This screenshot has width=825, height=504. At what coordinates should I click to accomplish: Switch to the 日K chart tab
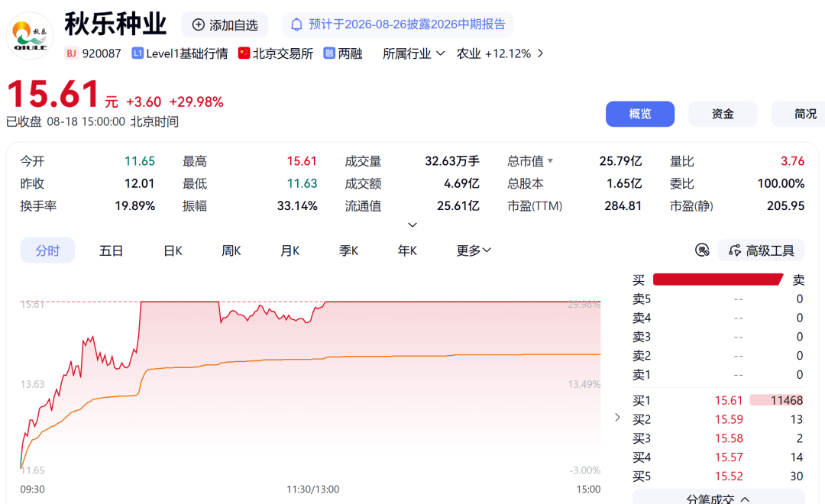click(173, 250)
